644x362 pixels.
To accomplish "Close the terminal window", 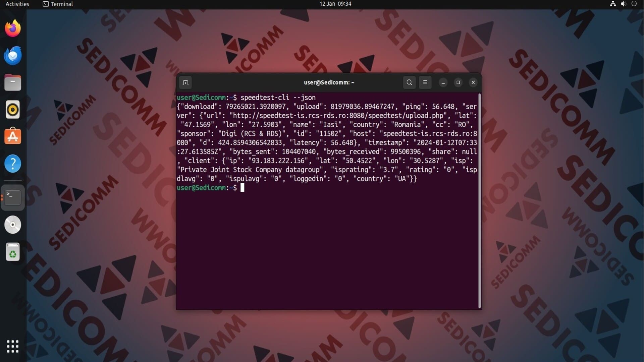I will 473,82.
